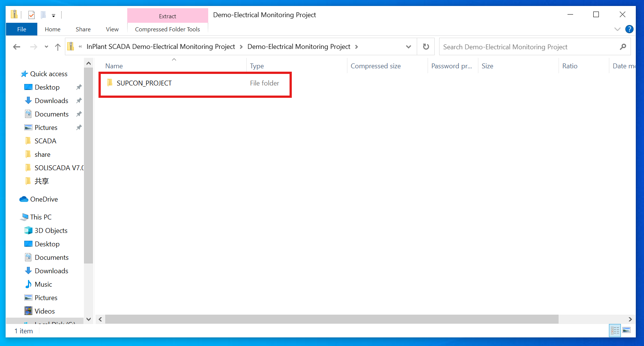Click the horizontal scrollbar left arrow

(x=100, y=319)
